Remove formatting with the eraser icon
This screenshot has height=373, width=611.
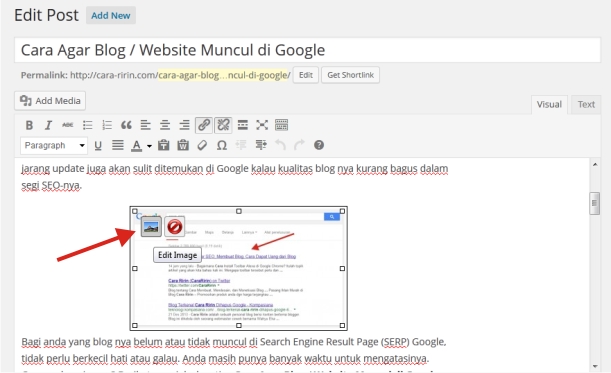point(202,145)
